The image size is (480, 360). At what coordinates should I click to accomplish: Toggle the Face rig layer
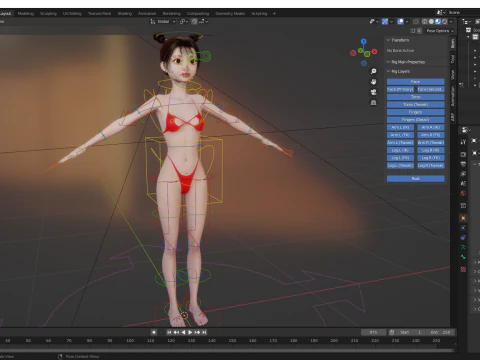[x=415, y=81]
